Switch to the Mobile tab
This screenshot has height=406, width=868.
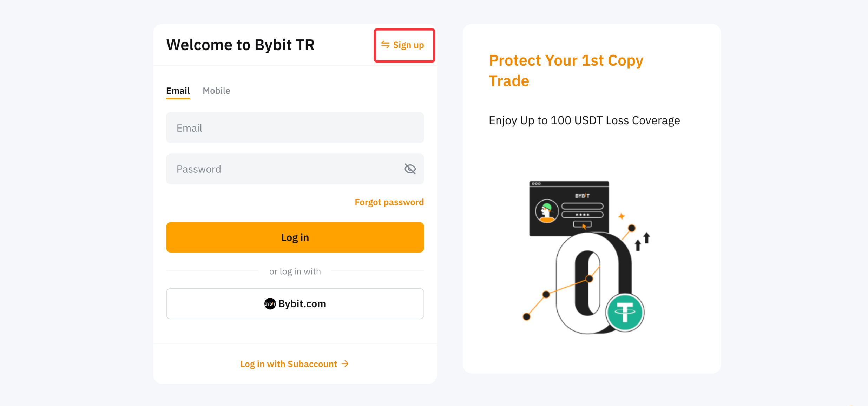(216, 91)
